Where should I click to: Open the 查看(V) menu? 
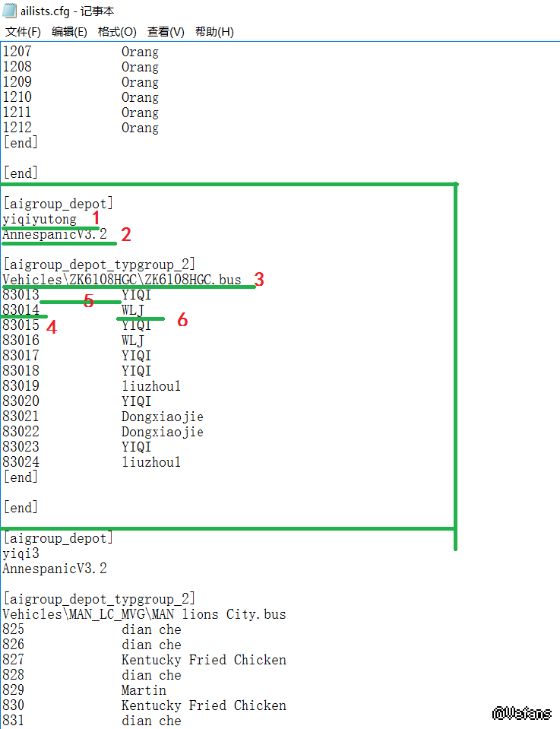pos(166,32)
